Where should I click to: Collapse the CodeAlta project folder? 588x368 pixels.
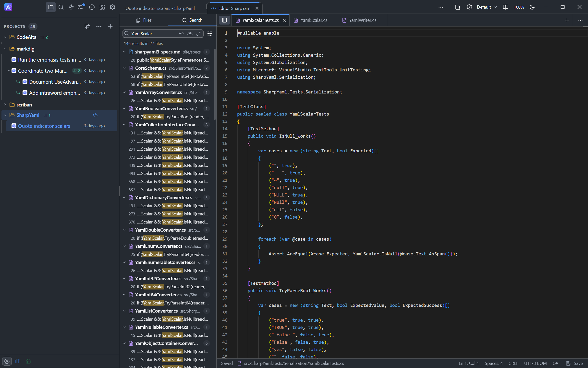5,37
